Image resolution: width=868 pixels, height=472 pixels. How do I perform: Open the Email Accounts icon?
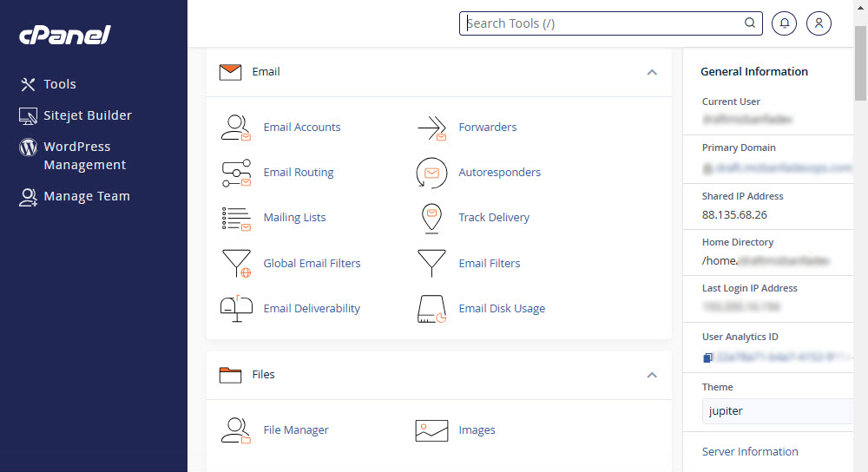pyautogui.click(x=236, y=128)
